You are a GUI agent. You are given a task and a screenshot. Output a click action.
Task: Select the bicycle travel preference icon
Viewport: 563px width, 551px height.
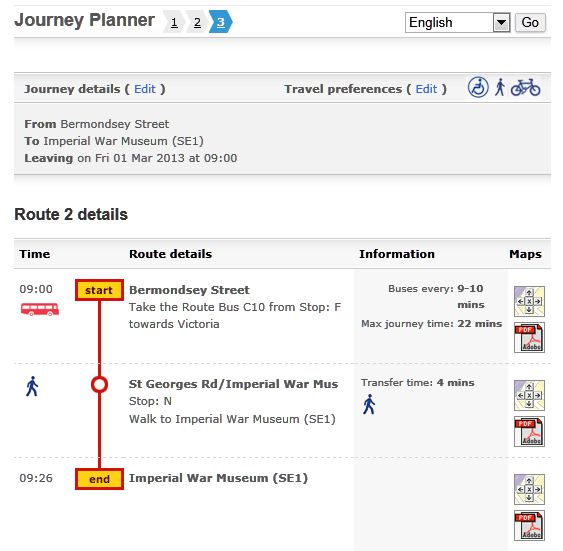click(x=525, y=88)
